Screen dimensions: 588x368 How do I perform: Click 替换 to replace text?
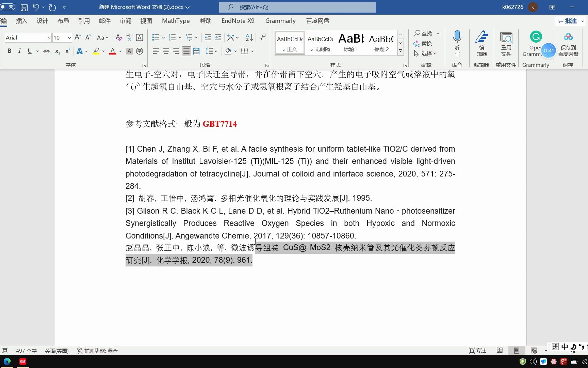423,43
